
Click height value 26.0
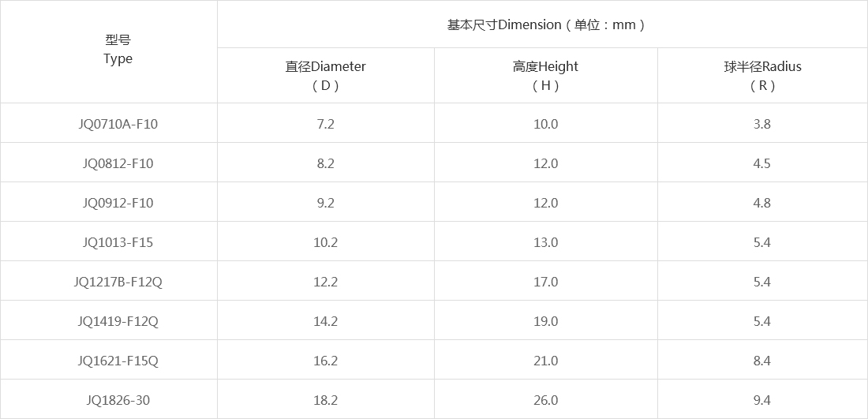point(545,400)
